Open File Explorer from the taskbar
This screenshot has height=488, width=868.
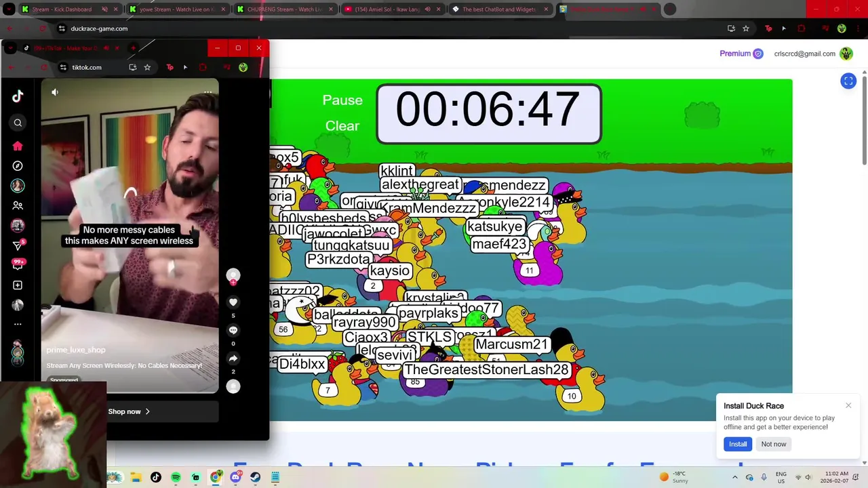pos(136,477)
